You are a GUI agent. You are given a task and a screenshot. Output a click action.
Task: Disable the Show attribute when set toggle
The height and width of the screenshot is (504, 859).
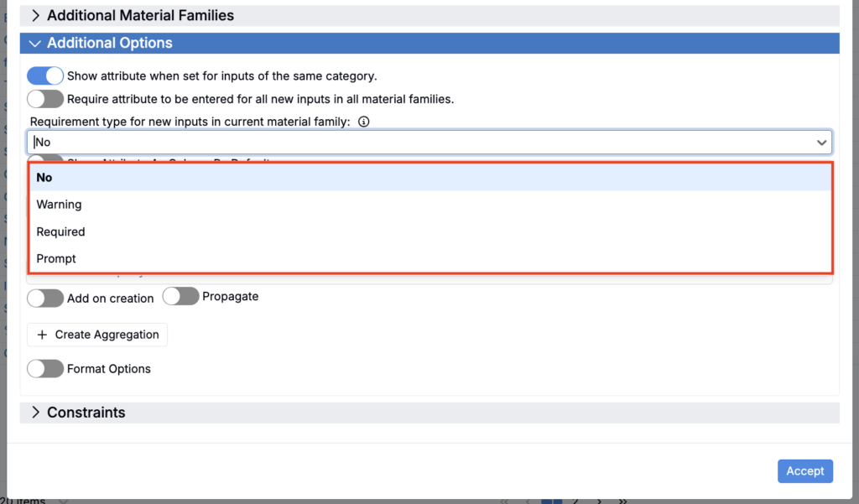click(45, 76)
